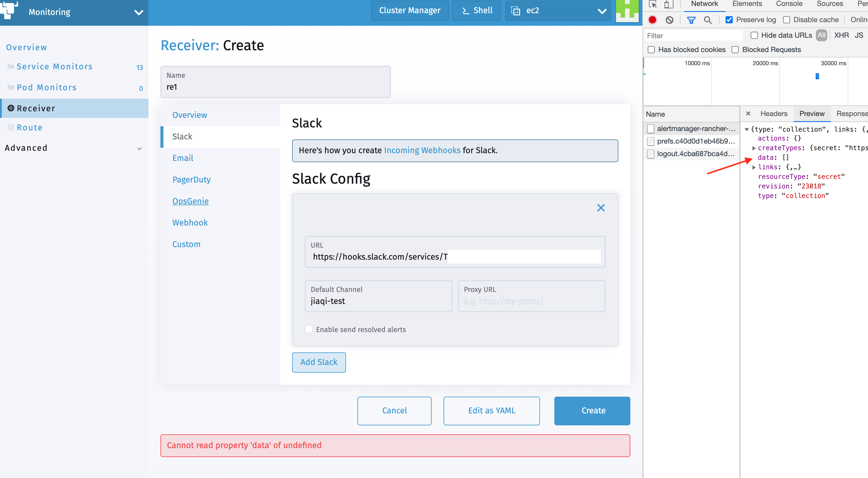Screen dimensions: 868x478
Task: Click the All filter chip next to Hide data URLs
Action: [x=822, y=35]
